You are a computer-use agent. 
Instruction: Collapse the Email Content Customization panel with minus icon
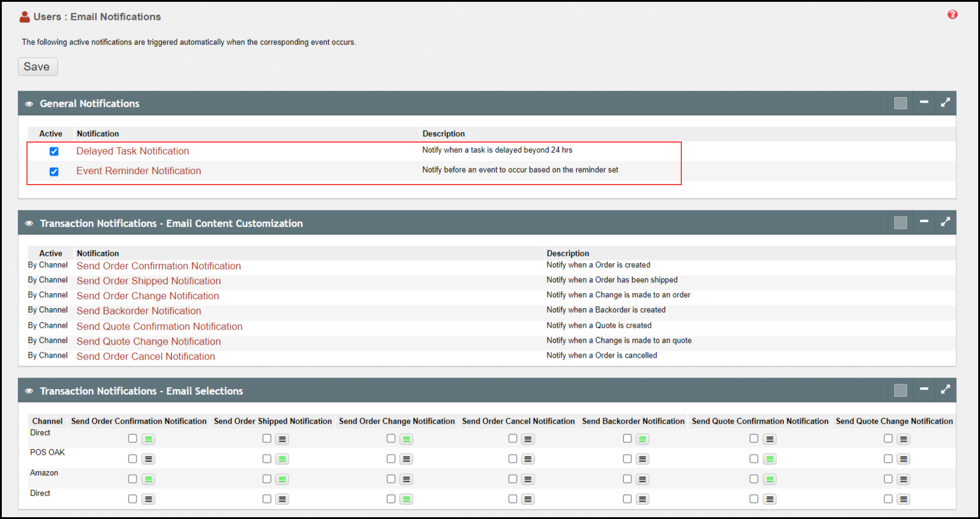click(x=924, y=221)
